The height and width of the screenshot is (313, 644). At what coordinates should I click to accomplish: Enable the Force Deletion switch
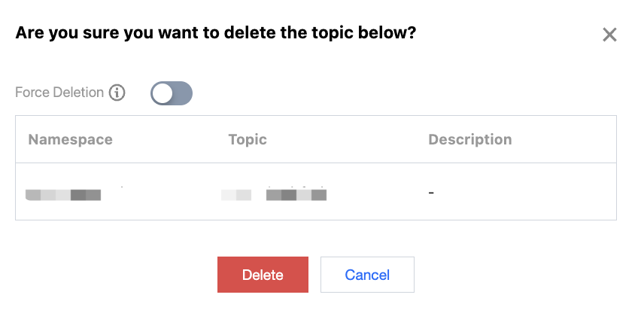click(x=172, y=93)
